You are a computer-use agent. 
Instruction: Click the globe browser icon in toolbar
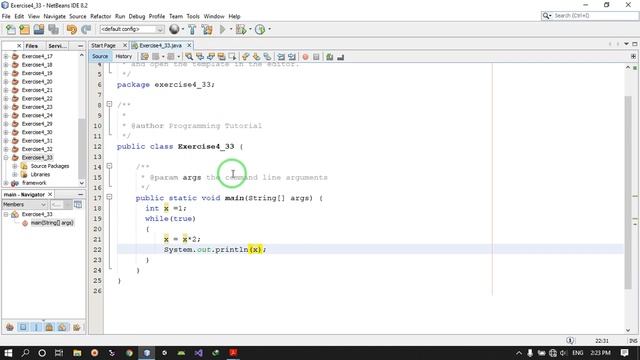point(174,29)
